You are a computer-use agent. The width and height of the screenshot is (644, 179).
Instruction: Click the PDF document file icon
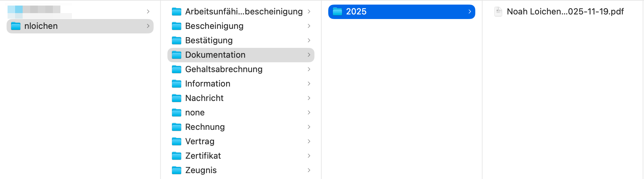[x=498, y=12]
